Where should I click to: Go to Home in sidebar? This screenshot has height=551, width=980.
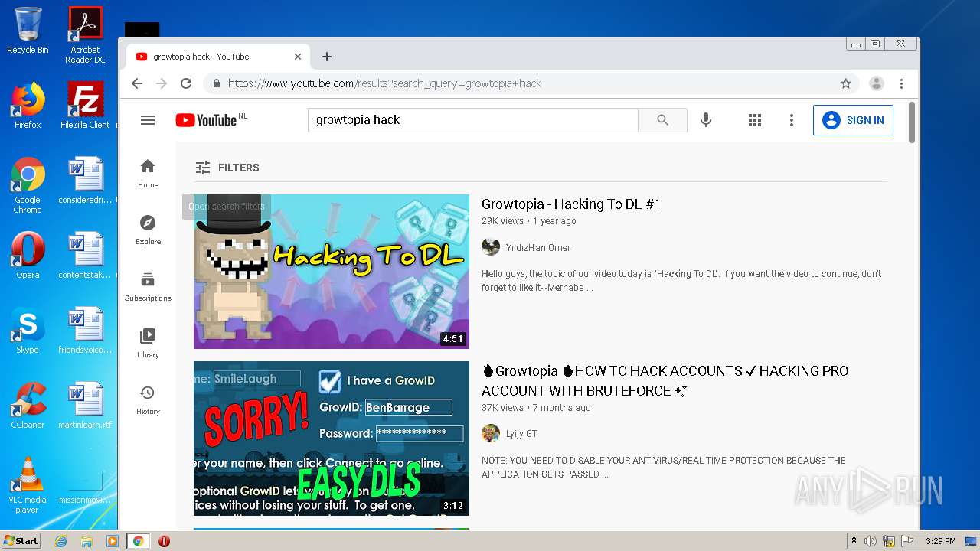pyautogui.click(x=148, y=174)
